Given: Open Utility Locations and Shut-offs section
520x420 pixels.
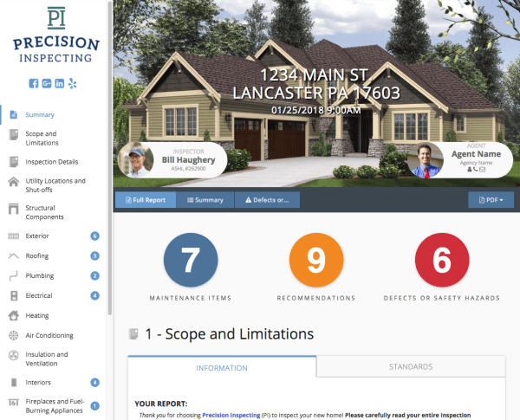Looking at the screenshot, I should (x=54, y=185).
